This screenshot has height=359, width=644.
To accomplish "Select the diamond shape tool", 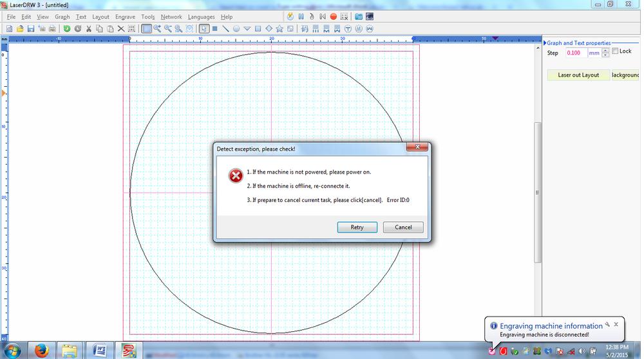I will (x=269, y=28).
